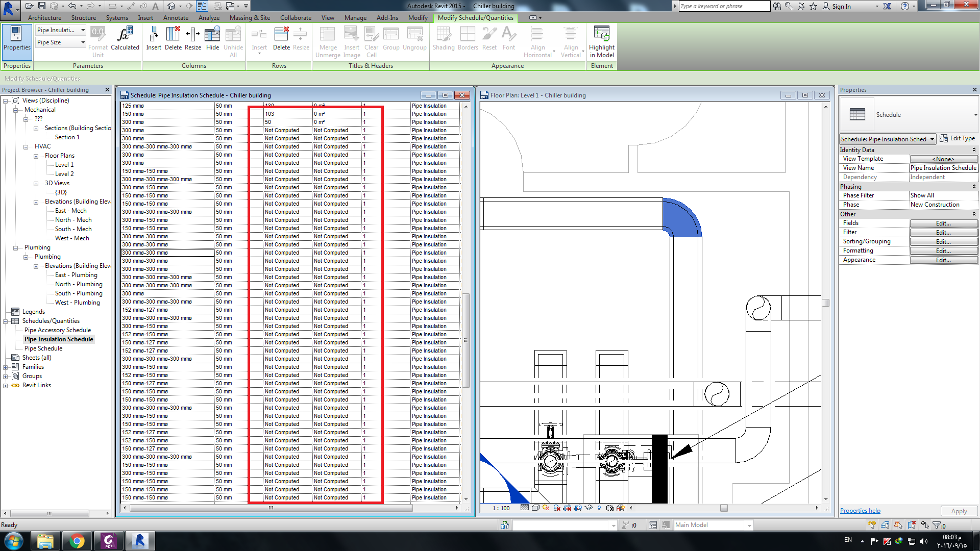Toggle Reveal Hidden Elements lightbulb
This screenshot has height=551, width=980.
coord(599,508)
